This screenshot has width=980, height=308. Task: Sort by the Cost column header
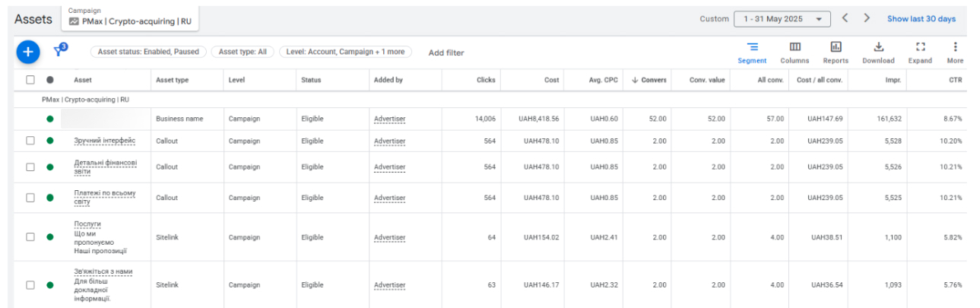pyautogui.click(x=551, y=80)
